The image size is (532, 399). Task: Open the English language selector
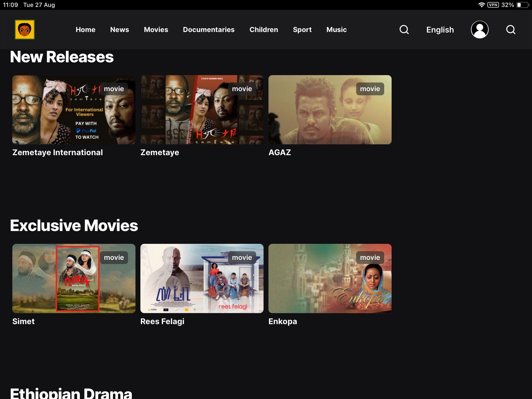click(x=440, y=30)
